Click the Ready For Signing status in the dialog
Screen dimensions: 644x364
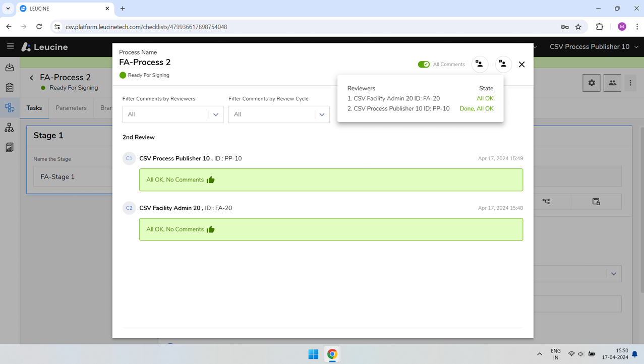click(x=144, y=75)
